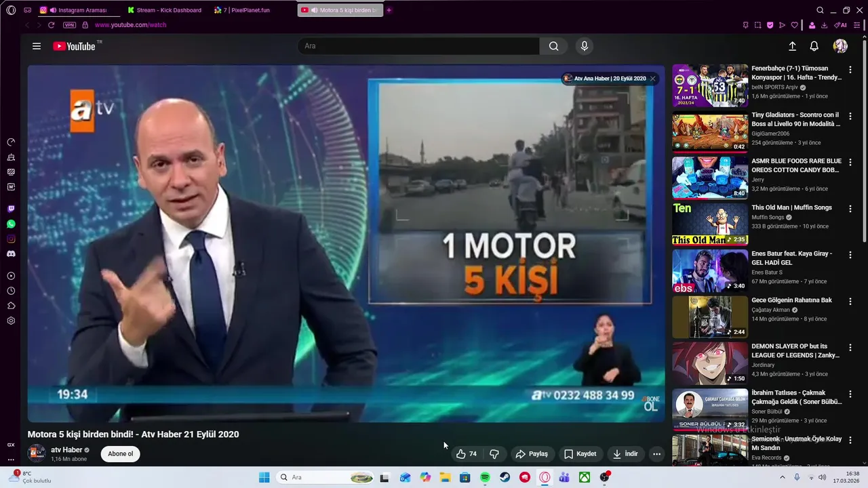The image size is (868, 488).
Task: Open GX Control speedometer in sidebar
Action: pos(11,142)
